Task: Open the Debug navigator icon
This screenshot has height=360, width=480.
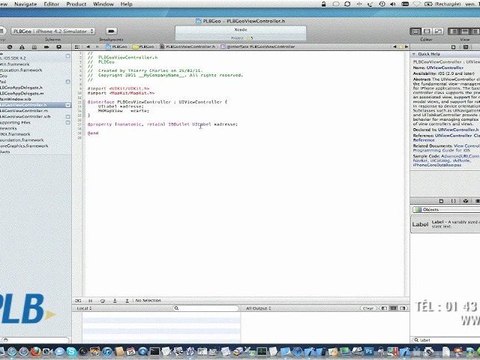Action: (x=34, y=47)
